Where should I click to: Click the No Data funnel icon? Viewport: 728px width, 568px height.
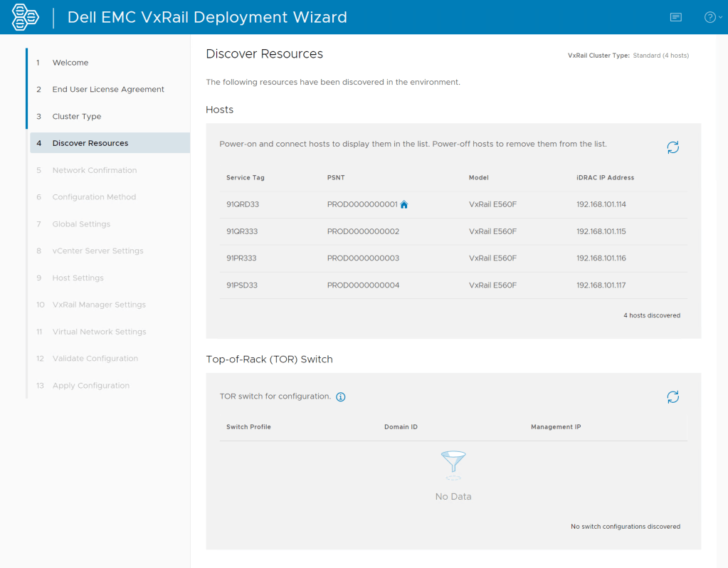[x=453, y=464]
